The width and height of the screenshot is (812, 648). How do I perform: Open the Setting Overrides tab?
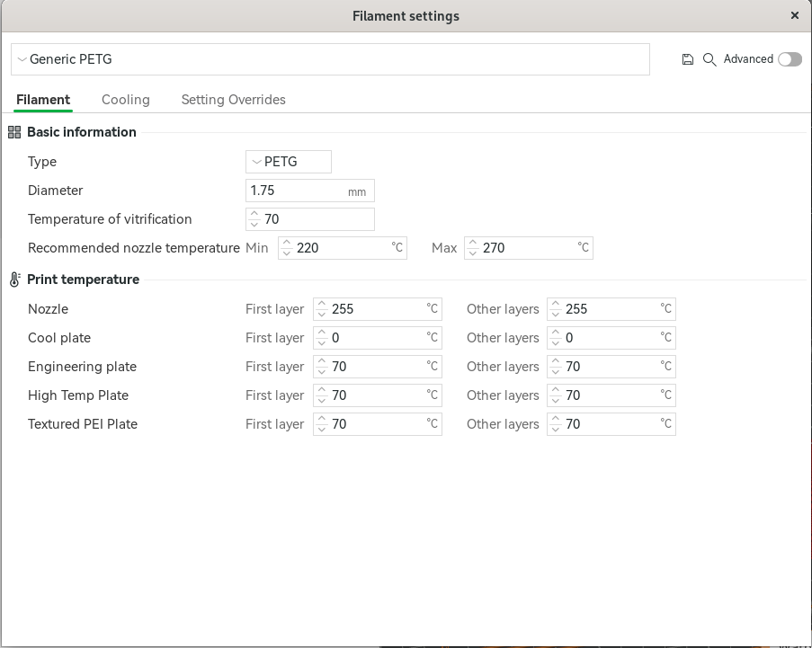click(234, 100)
